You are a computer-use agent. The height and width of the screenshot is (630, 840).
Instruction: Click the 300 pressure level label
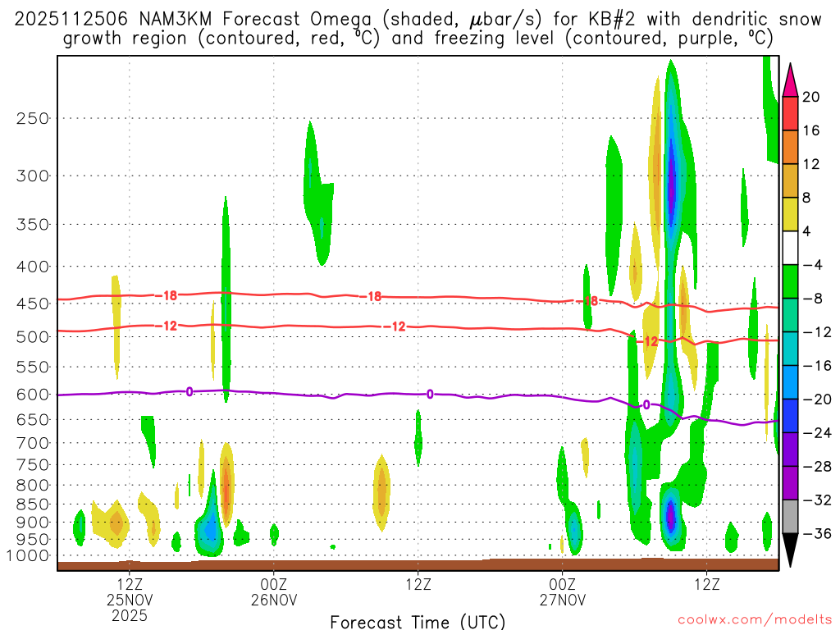pyautogui.click(x=33, y=176)
